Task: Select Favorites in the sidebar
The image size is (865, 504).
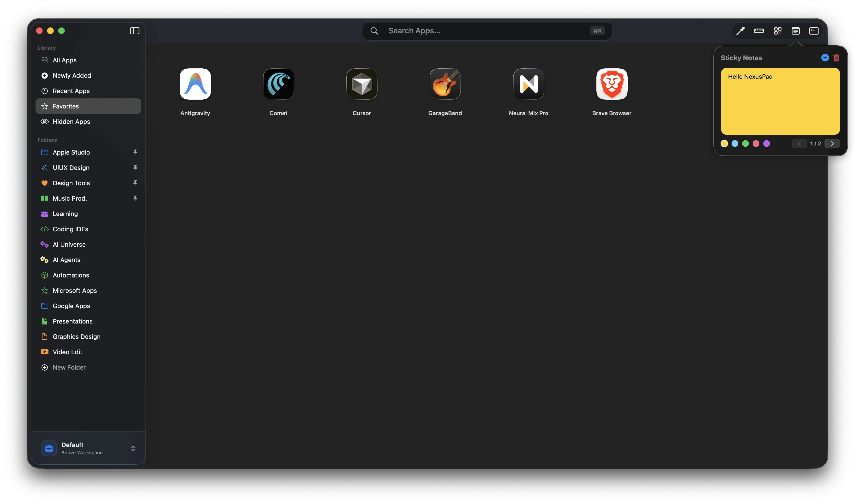Action: [88, 106]
